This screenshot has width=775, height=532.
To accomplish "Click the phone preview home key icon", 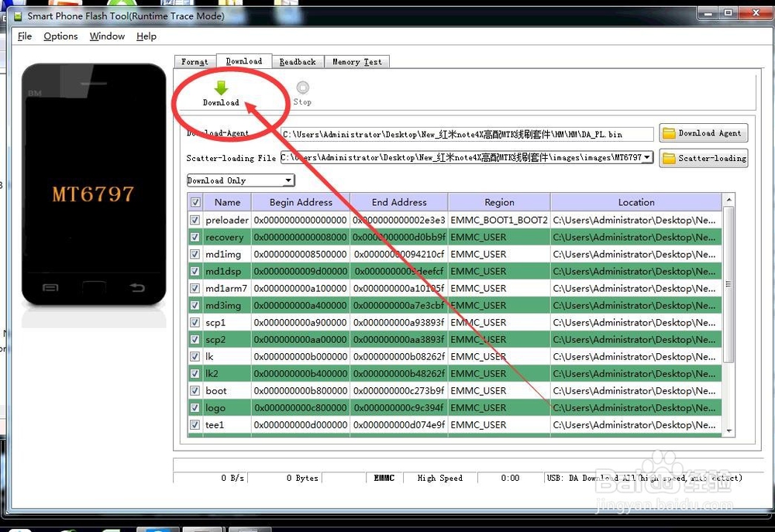I will click(94, 287).
